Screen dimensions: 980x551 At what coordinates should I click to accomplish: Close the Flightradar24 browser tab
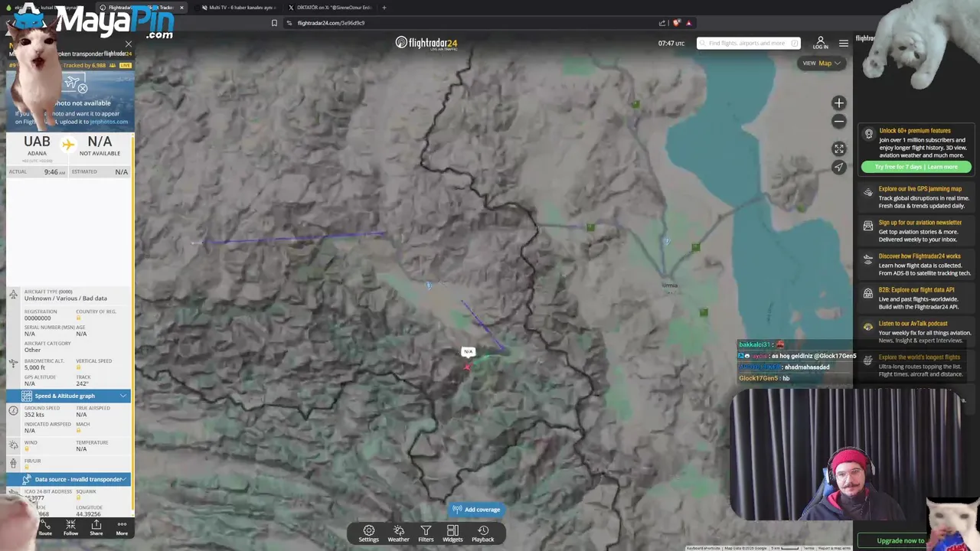pyautogui.click(x=181, y=8)
